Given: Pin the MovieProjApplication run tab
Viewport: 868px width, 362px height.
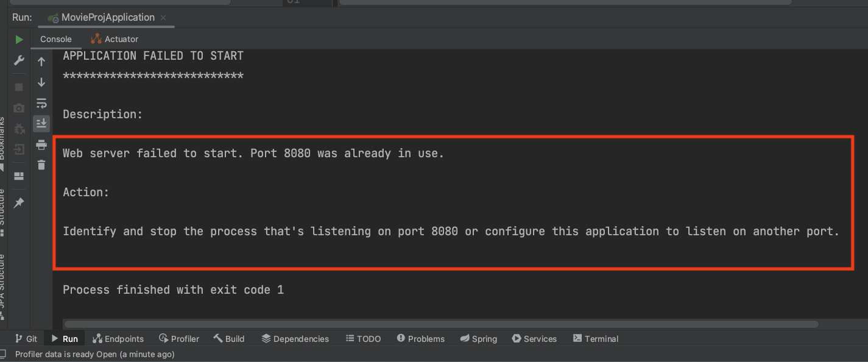Looking at the screenshot, I should point(18,202).
